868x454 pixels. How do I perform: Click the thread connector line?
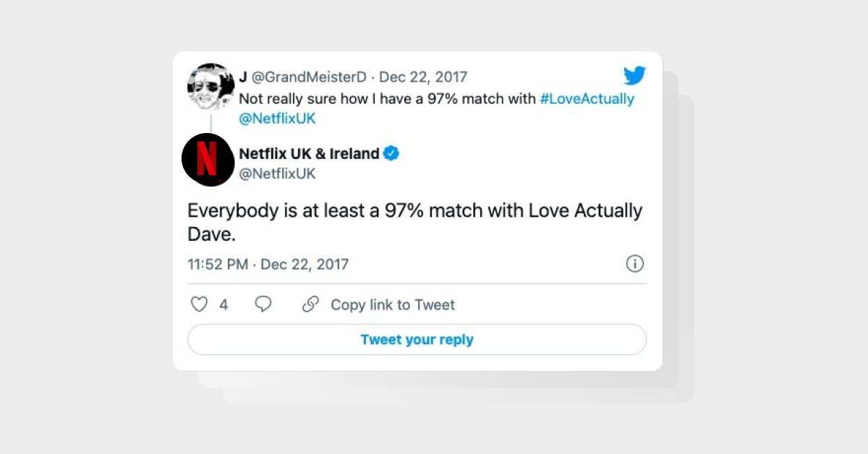(x=210, y=123)
